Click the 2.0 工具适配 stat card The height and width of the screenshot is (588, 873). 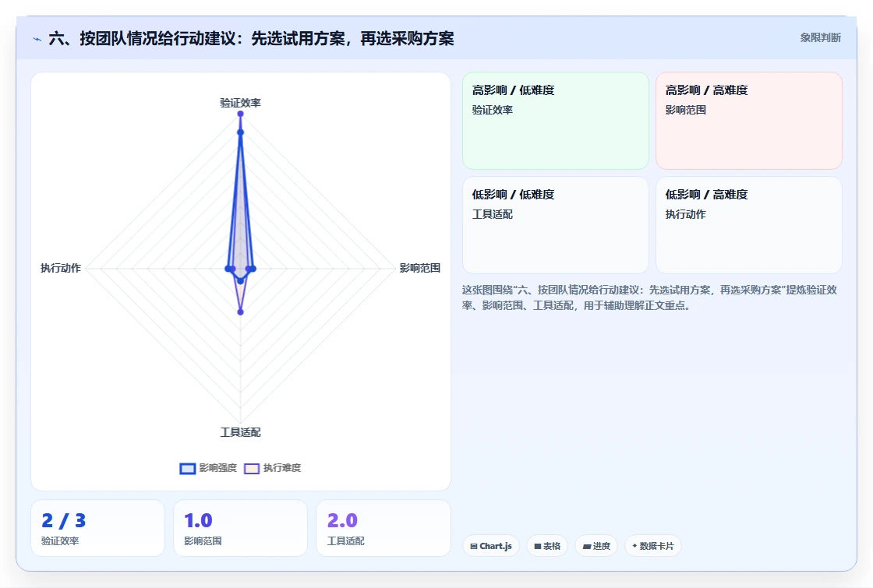383,528
